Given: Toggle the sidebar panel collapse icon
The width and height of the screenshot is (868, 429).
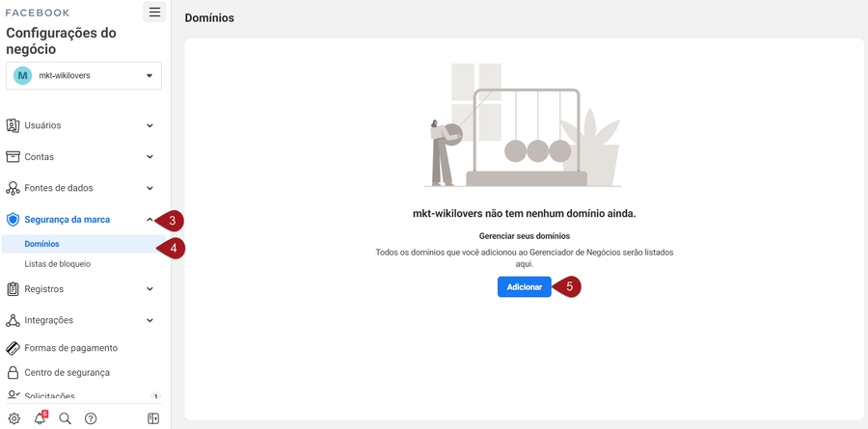Looking at the screenshot, I should 152,418.
